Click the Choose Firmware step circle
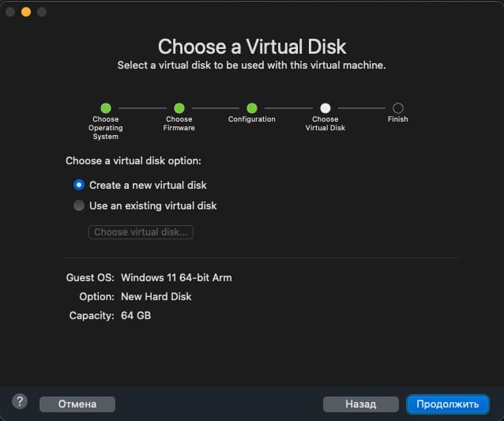The image size is (504, 421). (x=179, y=108)
